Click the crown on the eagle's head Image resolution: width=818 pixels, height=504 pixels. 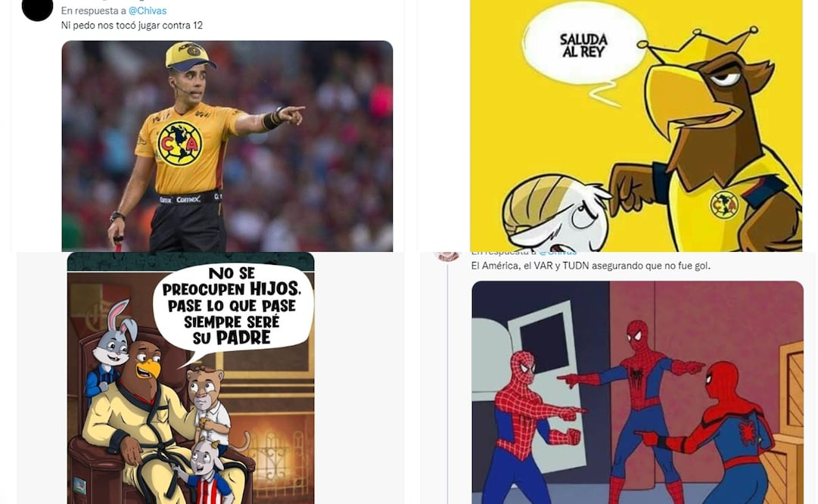[x=701, y=44]
